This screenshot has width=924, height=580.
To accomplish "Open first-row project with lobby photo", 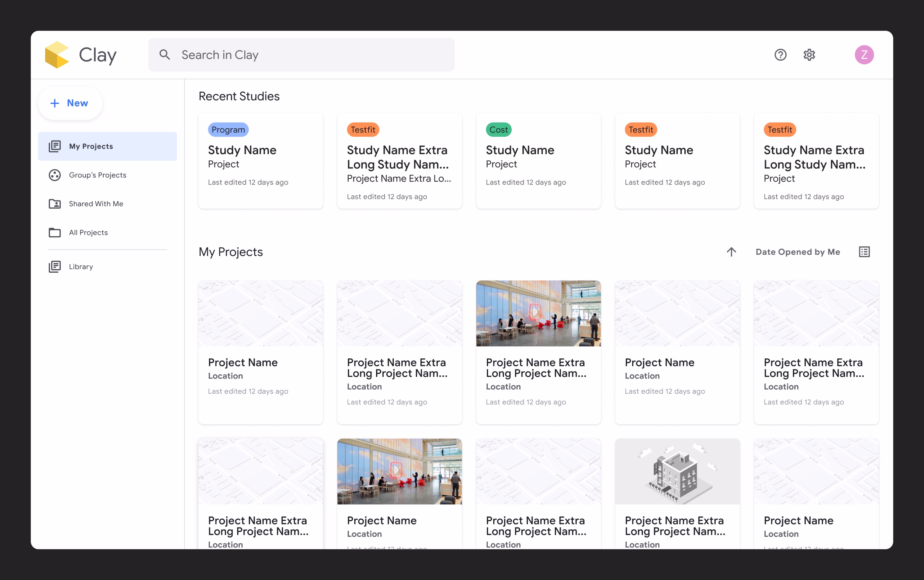I will click(538, 313).
